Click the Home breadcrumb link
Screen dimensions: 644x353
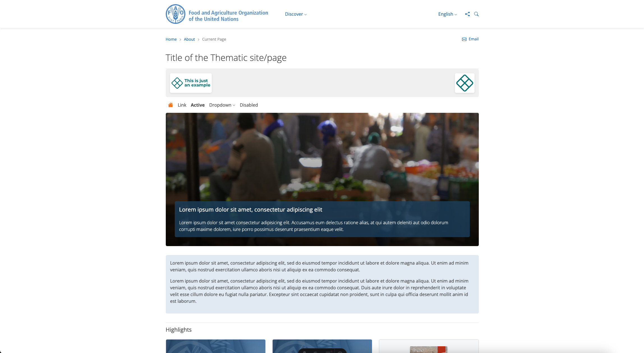[171, 40]
